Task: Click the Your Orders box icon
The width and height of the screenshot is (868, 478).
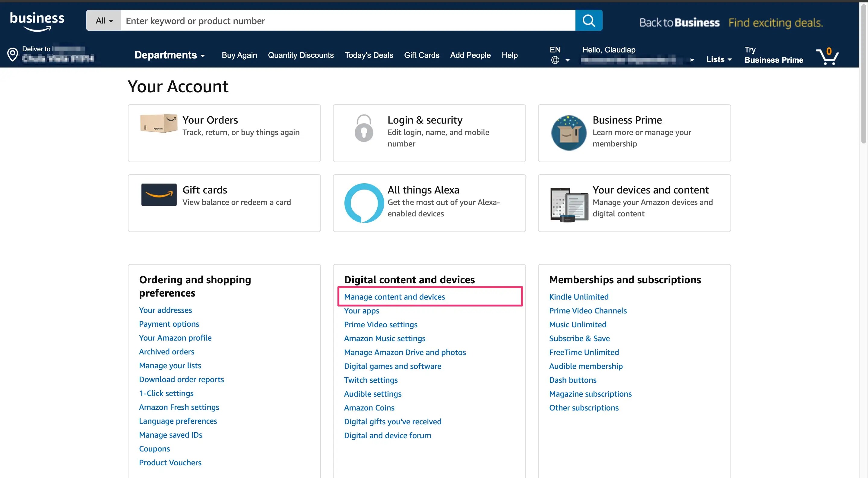Action: 159,123
